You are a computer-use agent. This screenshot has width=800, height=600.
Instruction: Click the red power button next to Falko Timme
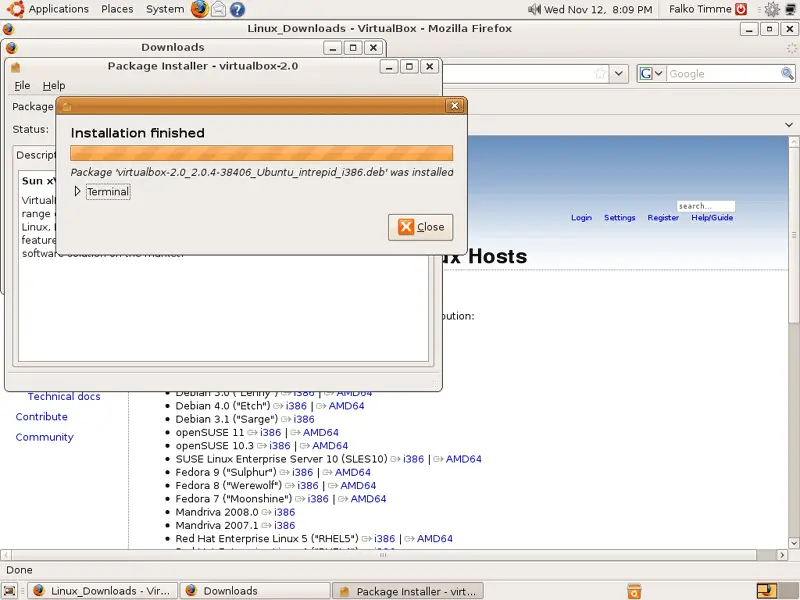coord(741,9)
